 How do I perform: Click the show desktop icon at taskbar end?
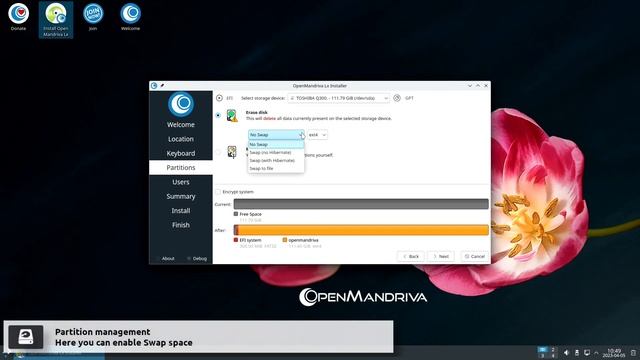pyautogui.click(x=633, y=353)
